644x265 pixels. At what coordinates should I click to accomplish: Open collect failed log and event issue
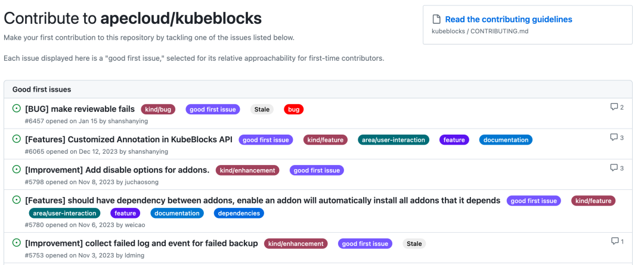click(141, 243)
